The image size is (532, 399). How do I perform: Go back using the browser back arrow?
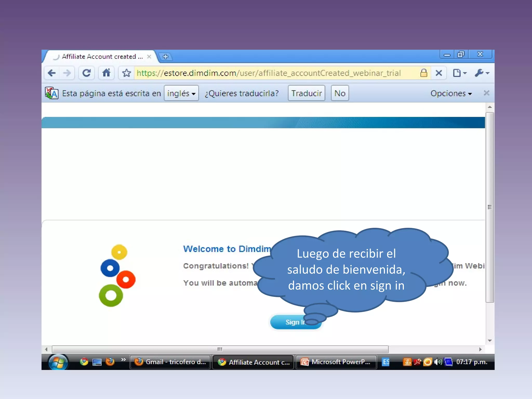point(52,73)
